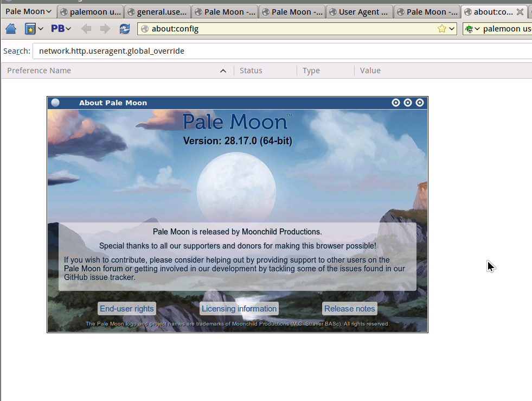Expand the URL bar history dropdown

click(x=452, y=29)
